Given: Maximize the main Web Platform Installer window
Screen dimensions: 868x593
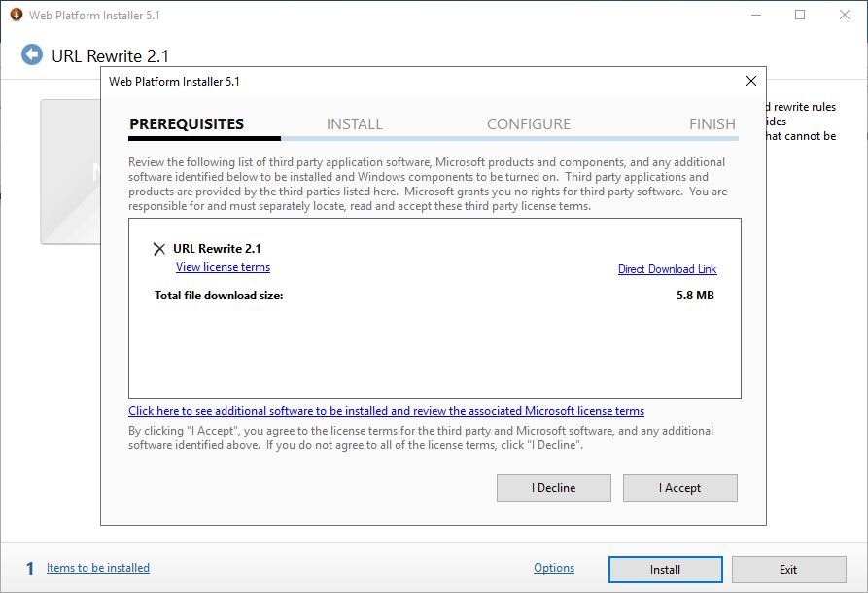Looking at the screenshot, I should pos(800,15).
